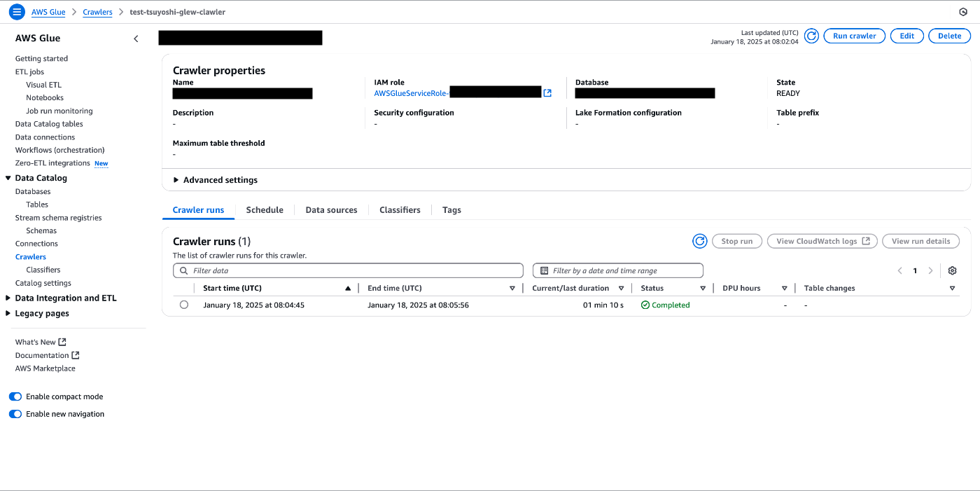The width and height of the screenshot is (980, 491).
Task: Switch to the Classifiers tab
Action: point(400,210)
